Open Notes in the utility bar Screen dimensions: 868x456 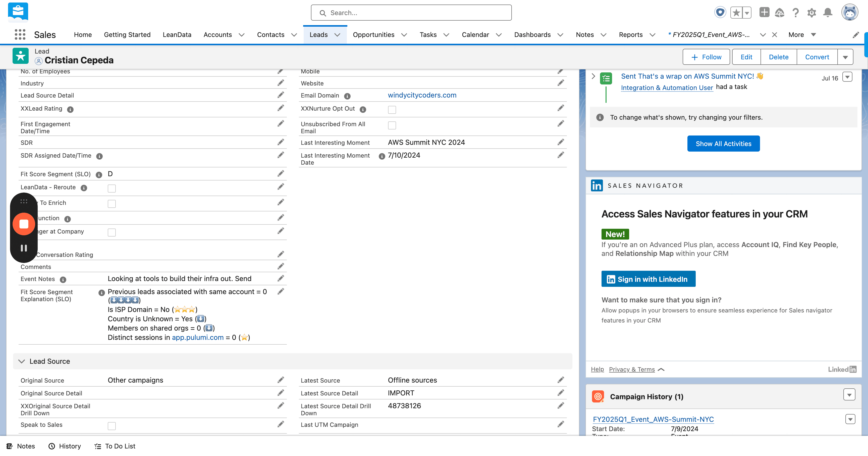pyautogui.click(x=21, y=446)
